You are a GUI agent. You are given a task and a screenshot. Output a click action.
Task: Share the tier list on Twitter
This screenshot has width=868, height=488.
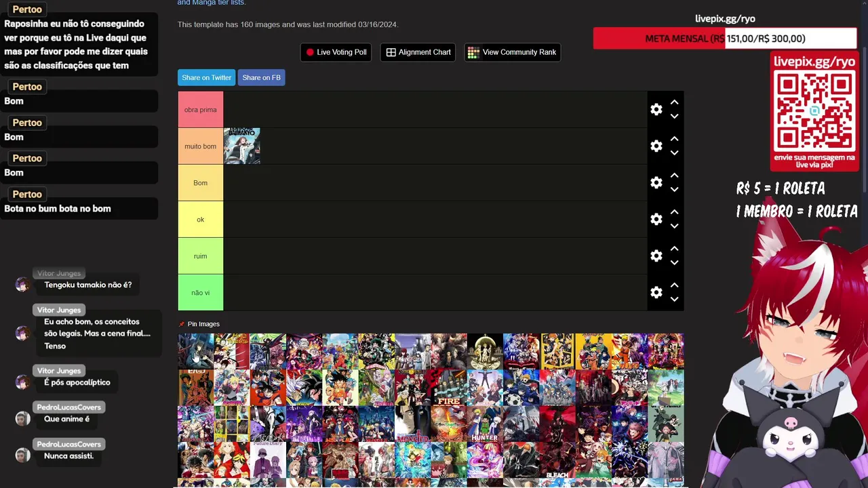pyautogui.click(x=206, y=77)
